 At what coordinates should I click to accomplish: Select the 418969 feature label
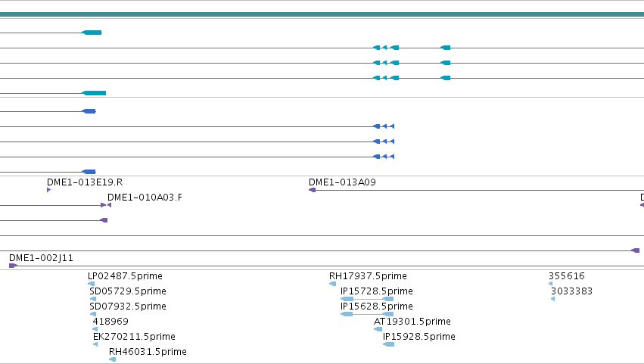pyautogui.click(x=110, y=322)
